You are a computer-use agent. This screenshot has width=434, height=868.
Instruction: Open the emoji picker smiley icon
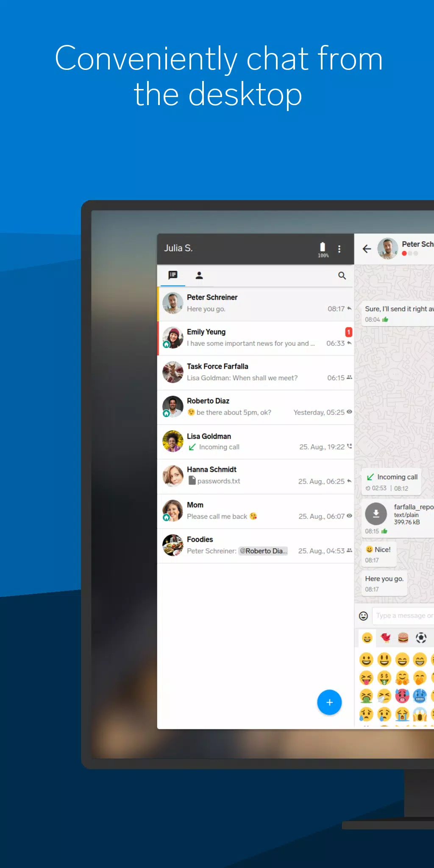click(x=364, y=616)
